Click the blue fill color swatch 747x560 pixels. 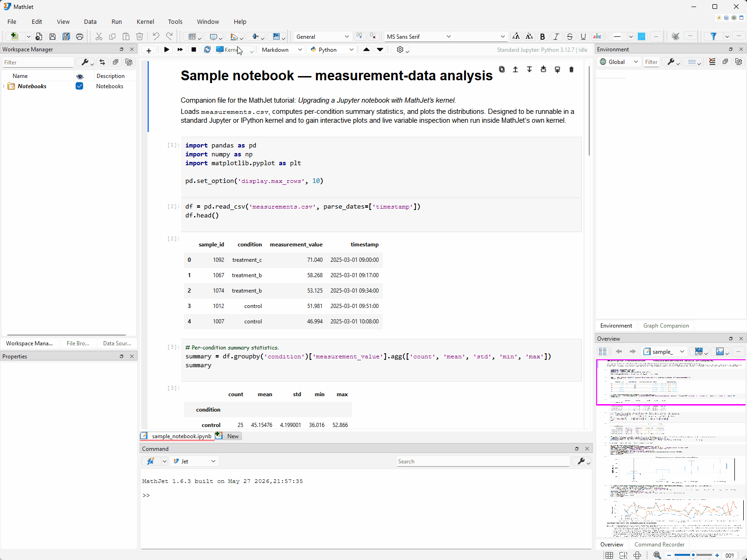tap(642, 36)
